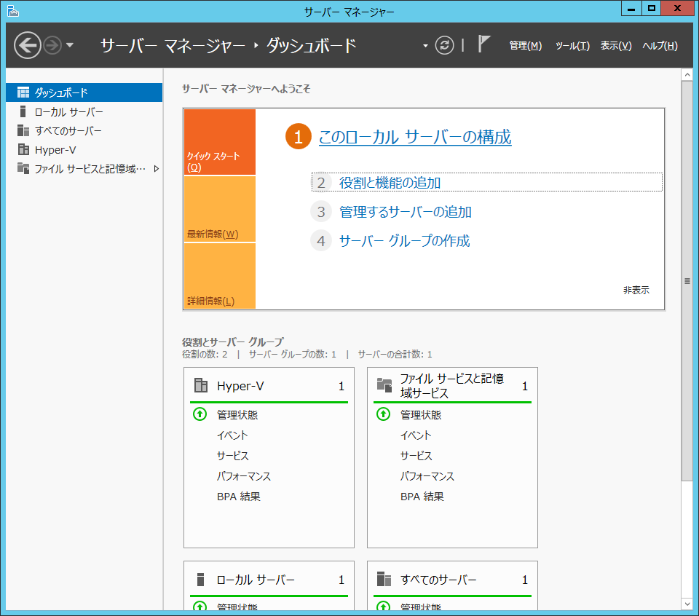Open このローカル サーバーの構成 link
The width and height of the screenshot is (699, 616).
pyautogui.click(x=415, y=137)
